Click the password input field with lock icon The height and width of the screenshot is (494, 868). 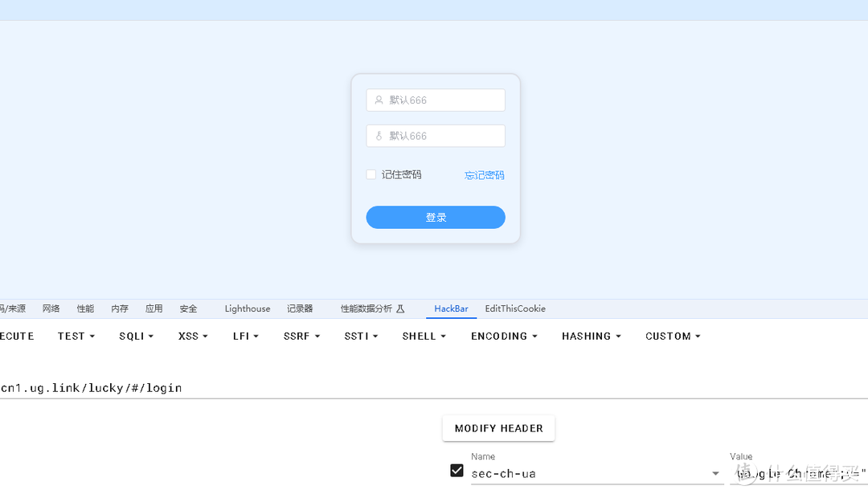coord(435,136)
